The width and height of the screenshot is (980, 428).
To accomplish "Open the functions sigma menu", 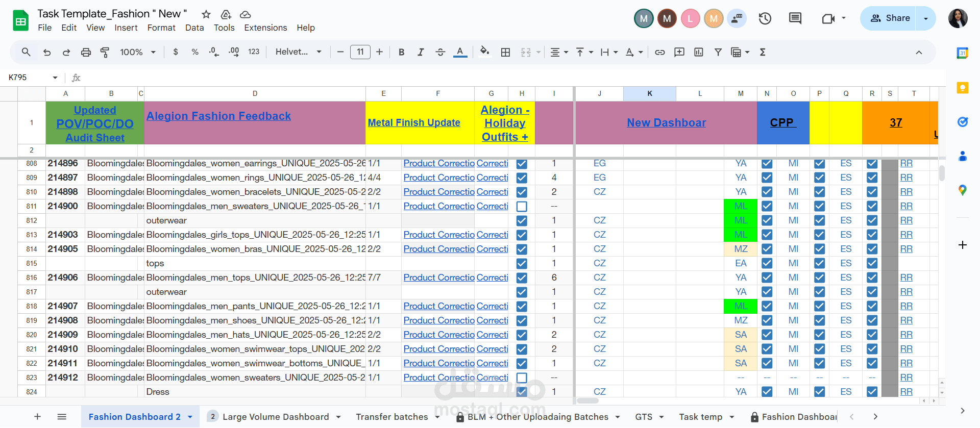I will pyautogui.click(x=763, y=52).
